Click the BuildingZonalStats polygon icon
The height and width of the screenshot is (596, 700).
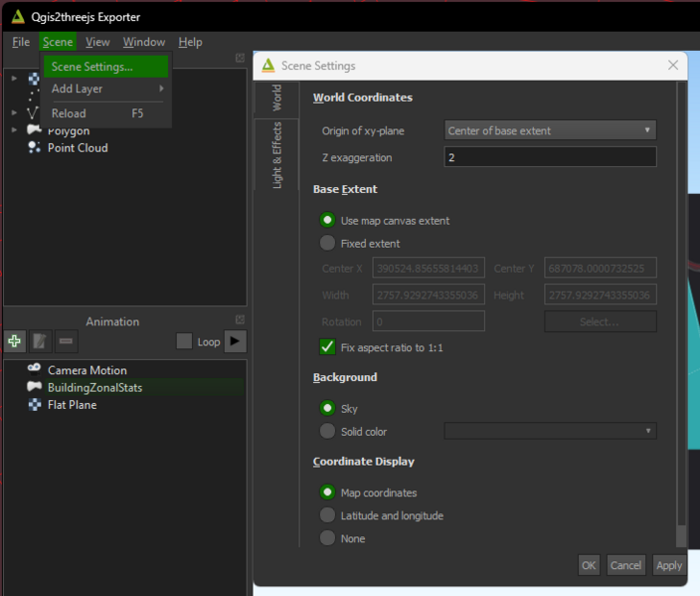pos(35,387)
